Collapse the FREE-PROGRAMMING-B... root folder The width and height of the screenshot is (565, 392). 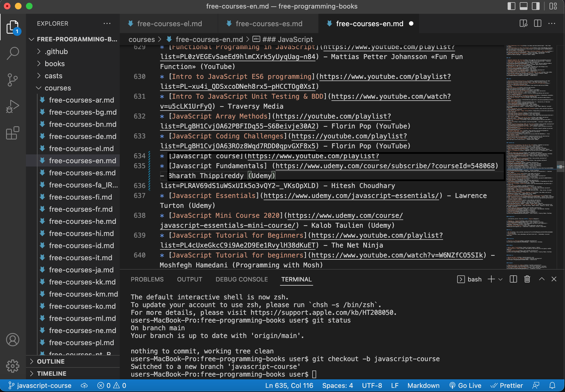click(x=73, y=39)
